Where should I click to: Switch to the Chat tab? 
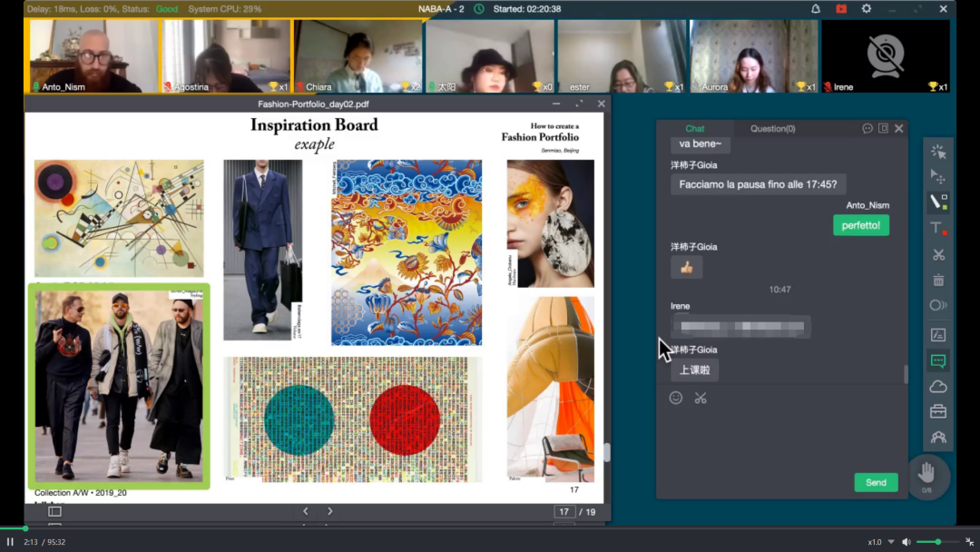click(695, 128)
